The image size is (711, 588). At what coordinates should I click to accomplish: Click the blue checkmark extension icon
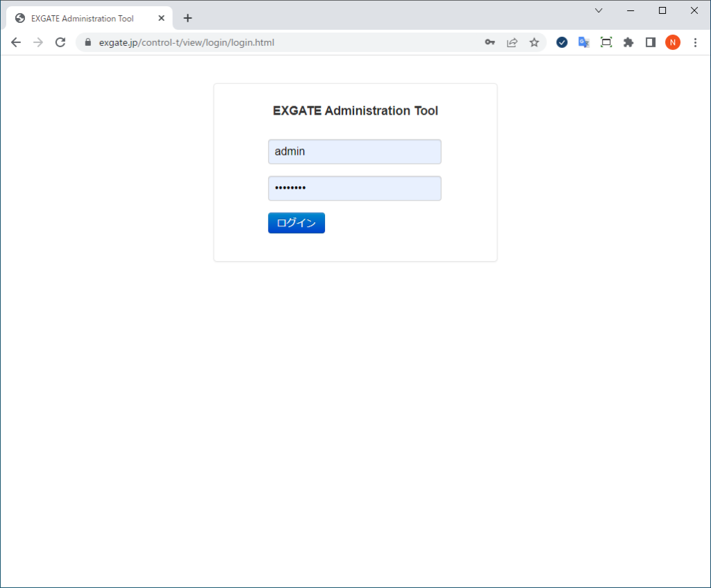pyautogui.click(x=562, y=42)
